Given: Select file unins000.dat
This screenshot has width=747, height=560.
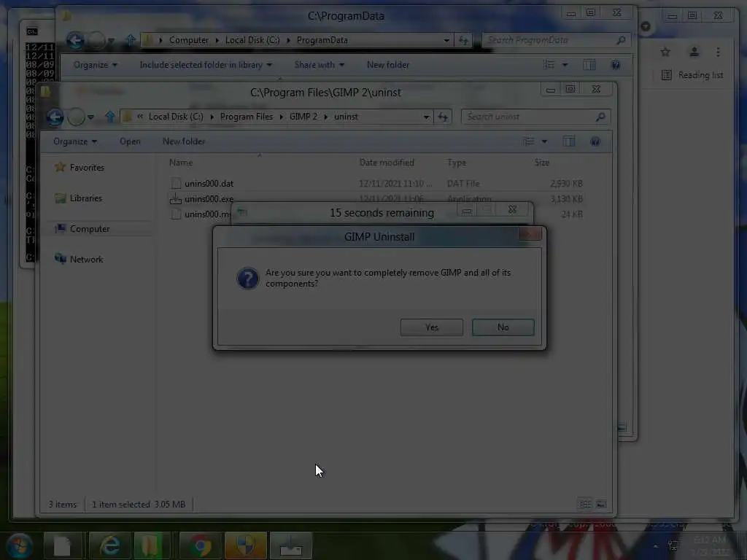Looking at the screenshot, I should tap(209, 183).
